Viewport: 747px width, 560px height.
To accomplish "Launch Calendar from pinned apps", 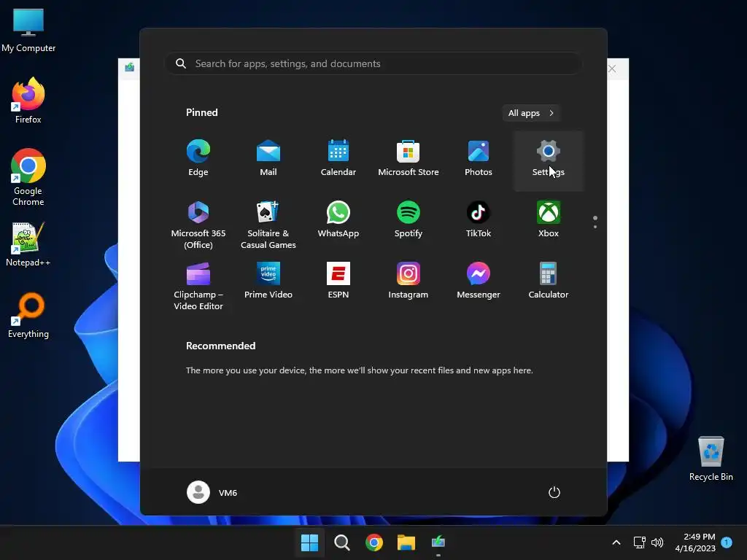I will coord(338,159).
